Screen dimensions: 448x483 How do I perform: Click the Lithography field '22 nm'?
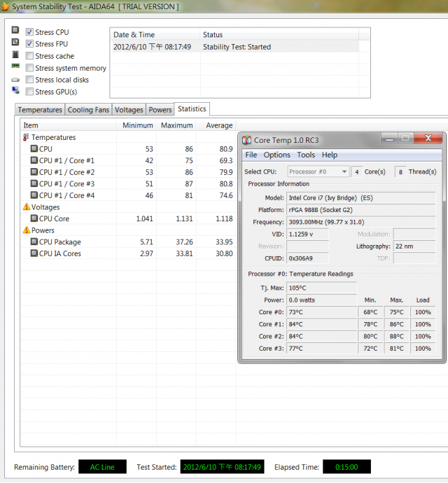click(414, 246)
